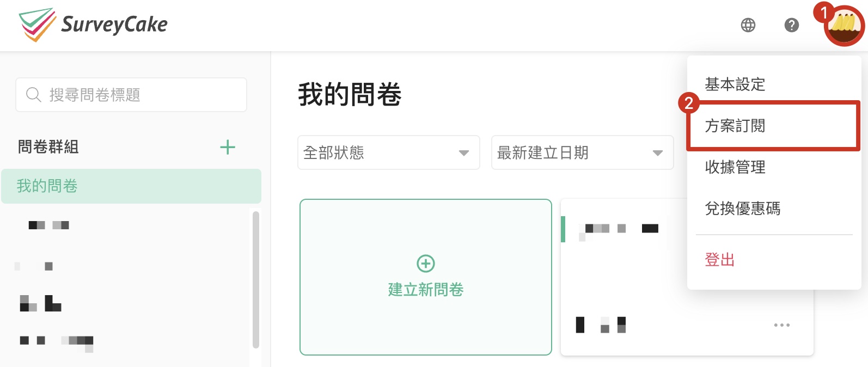Open the three-dot options on the survey card
The image size is (868, 367).
(x=783, y=325)
